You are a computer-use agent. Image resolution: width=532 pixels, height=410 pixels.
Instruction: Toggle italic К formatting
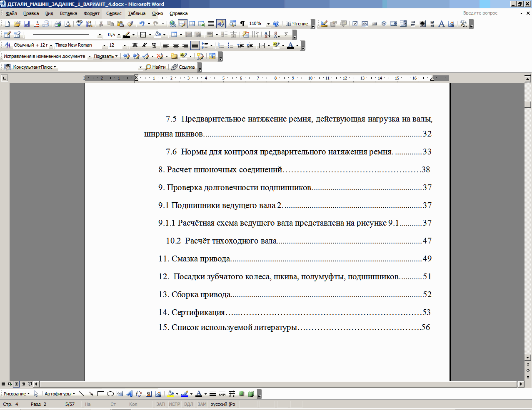144,45
